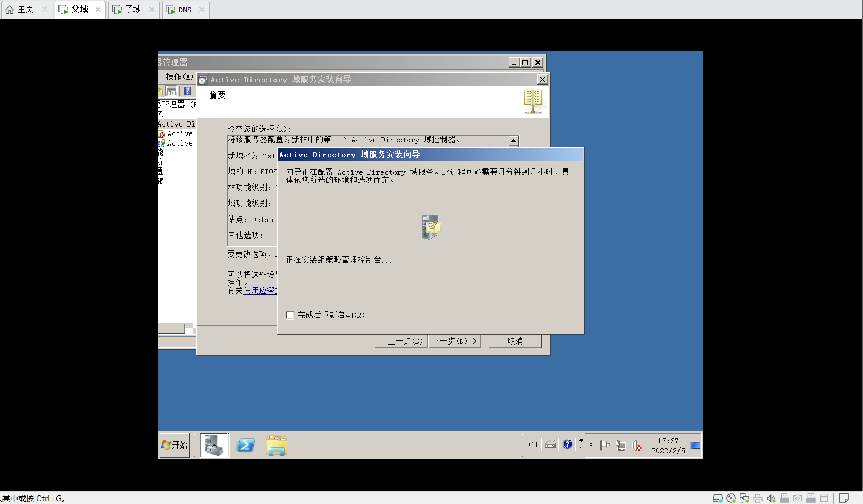Open 操作(A) menu in Server Manager
This screenshot has width=863, height=504.
tap(179, 77)
